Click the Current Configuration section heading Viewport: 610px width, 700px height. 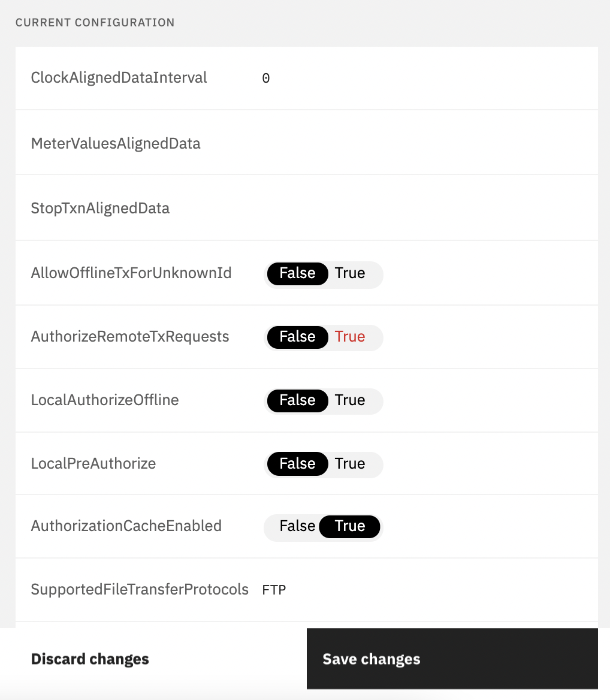click(x=95, y=22)
